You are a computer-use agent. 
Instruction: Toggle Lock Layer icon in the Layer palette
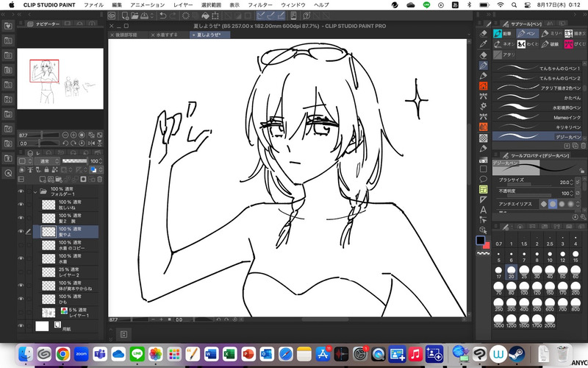point(46,170)
